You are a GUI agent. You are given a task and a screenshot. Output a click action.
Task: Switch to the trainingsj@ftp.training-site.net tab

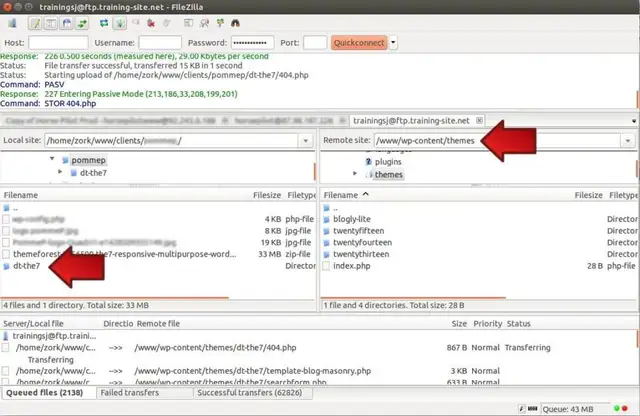point(411,120)
